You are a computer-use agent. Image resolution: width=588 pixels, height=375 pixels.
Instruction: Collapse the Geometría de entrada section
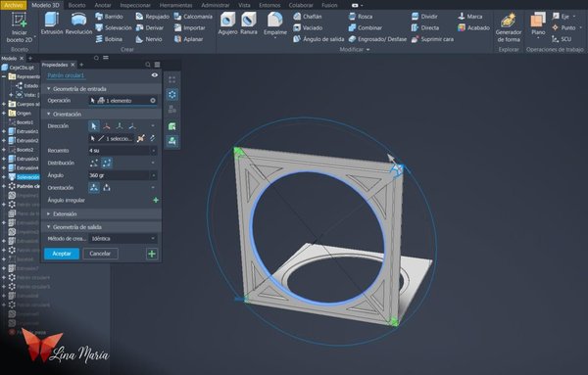(49, 89)
